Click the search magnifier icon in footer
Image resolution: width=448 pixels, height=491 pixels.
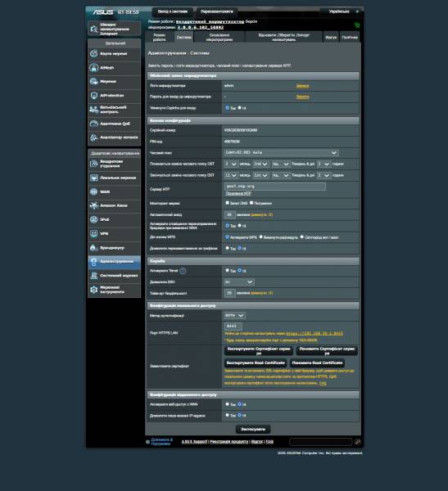[358, 442]
